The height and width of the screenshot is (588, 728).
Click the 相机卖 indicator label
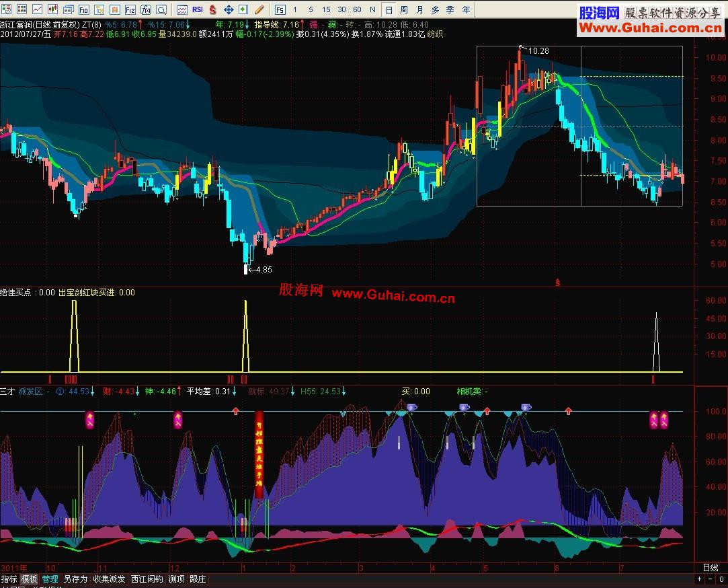(x=469, y=392)
